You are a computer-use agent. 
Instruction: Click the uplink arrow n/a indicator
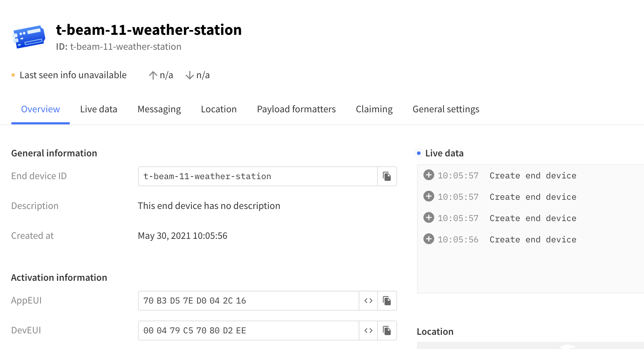[161, 75]
